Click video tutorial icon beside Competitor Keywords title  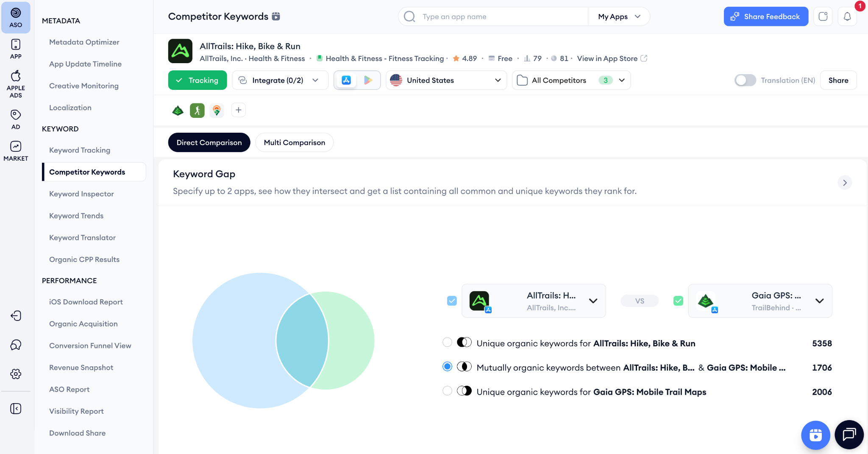[276, 17]
